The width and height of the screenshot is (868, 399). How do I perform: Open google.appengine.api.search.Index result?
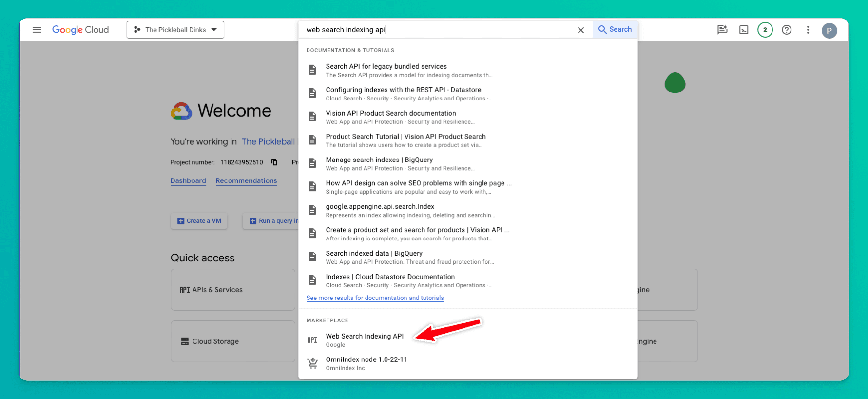click(x=468, y=211)
